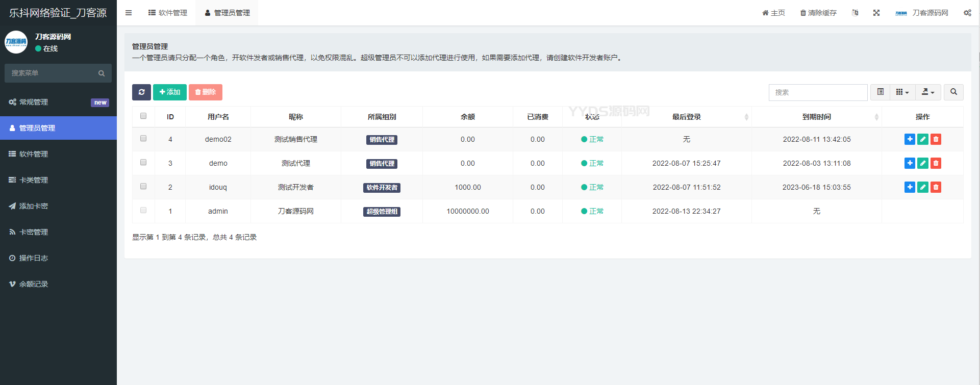Open the columns grid dropdown
This screenshot has width=980, height=385.
pyautogui.click(x=902, y=92)
